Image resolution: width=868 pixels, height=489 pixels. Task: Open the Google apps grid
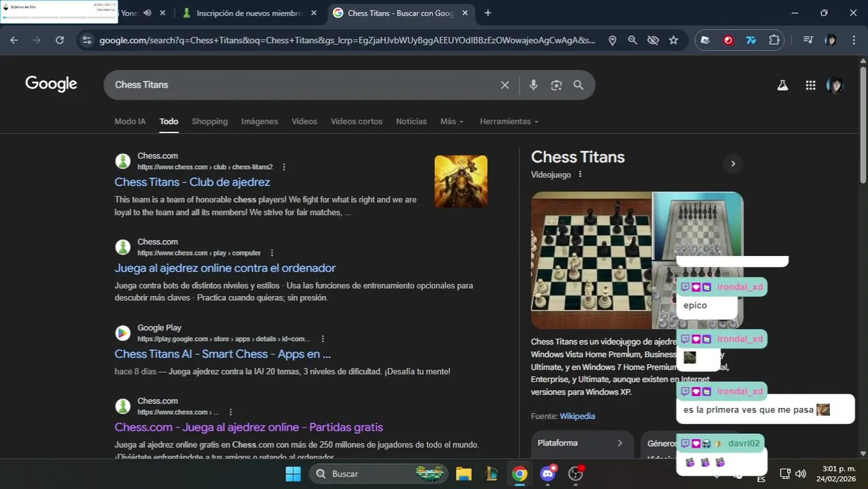click(810, 85)
